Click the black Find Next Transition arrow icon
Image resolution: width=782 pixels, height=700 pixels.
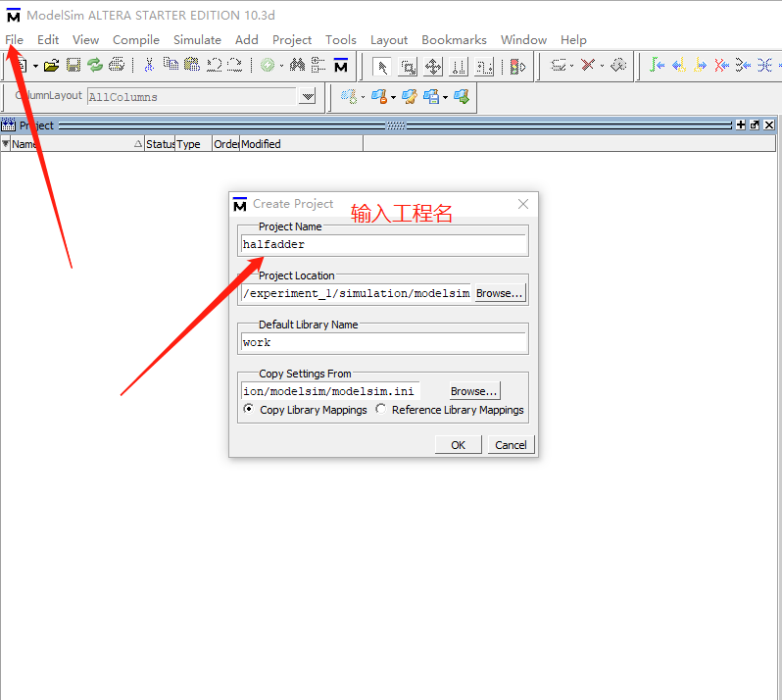point(743,65)
